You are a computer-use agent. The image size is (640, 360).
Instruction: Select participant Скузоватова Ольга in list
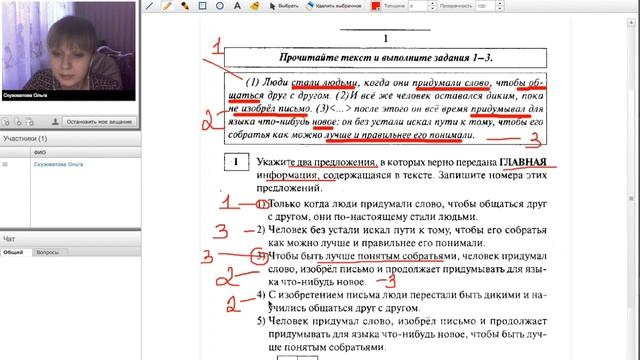tap(58, 164)
